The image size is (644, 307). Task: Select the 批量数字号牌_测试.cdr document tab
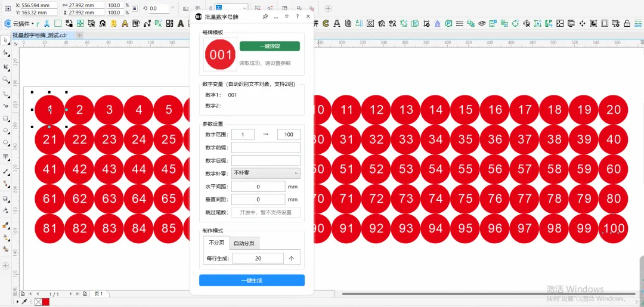pyautogui.click(x=42, y=35)
